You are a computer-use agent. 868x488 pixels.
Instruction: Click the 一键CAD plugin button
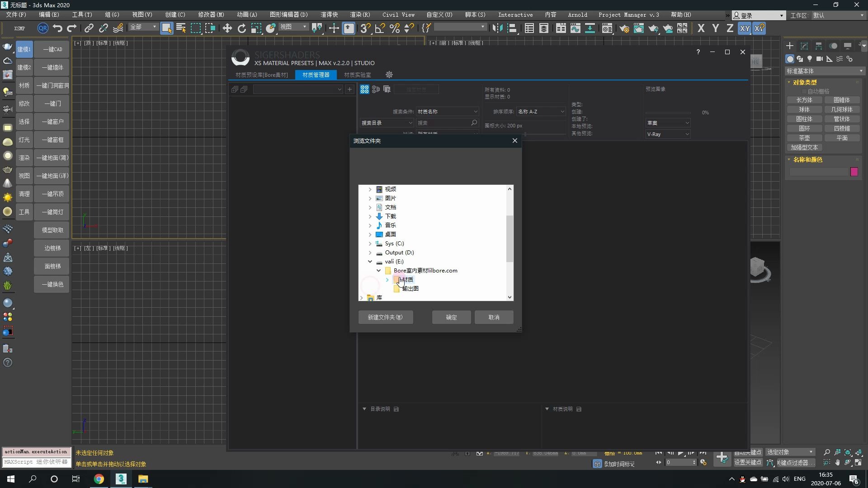pos(52,49)
